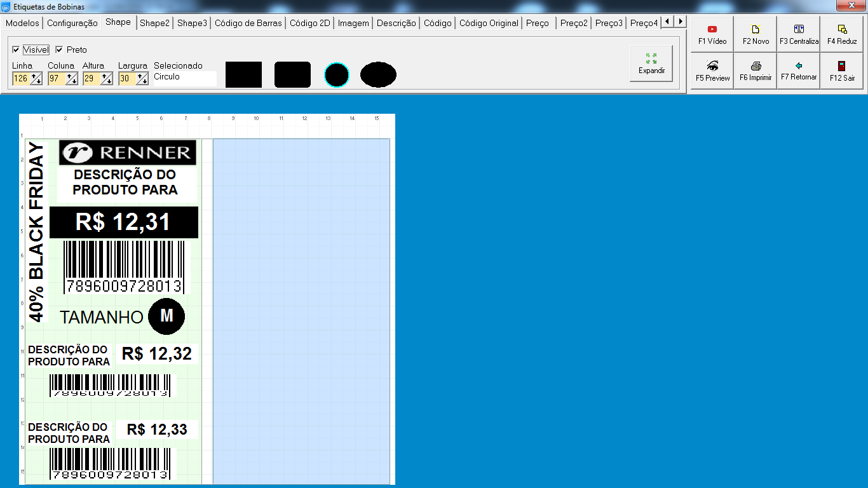Select the R$ 12,33 price element
This screenshot has width=868, height=488.
tap(157, 430)
